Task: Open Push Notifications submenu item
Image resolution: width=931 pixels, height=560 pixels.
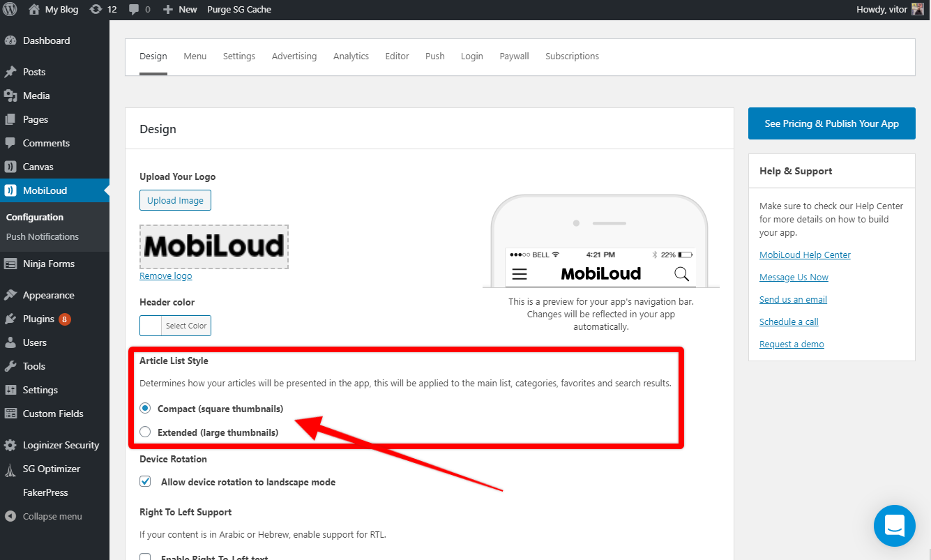Action: click(x=43, y=237)
